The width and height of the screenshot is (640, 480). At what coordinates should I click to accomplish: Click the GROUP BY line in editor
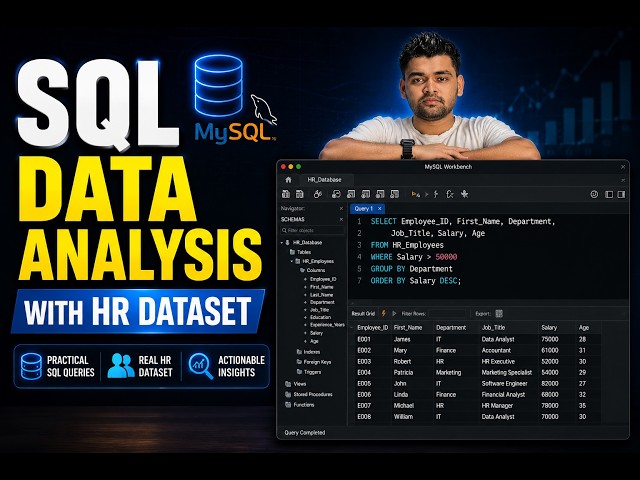[x=411, y=269]
